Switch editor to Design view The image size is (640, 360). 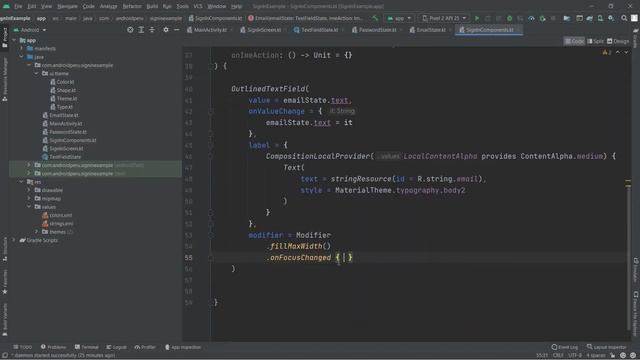coord(618,41)
